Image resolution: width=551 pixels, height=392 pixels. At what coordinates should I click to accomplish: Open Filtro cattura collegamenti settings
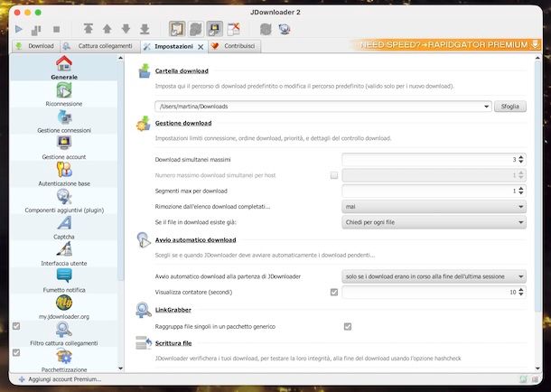pos(64,334)
